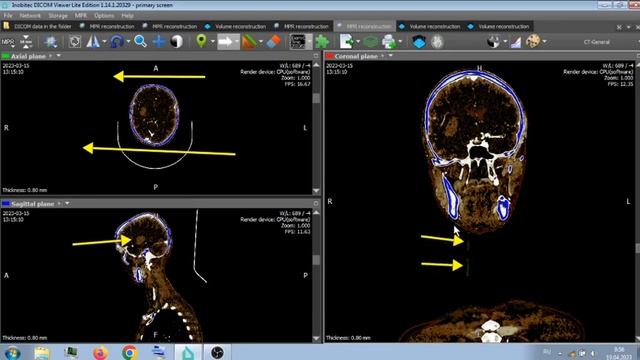Open Google Chrome from the taskbar
Screen dimensions: 640x360
(x=129, y=352)
